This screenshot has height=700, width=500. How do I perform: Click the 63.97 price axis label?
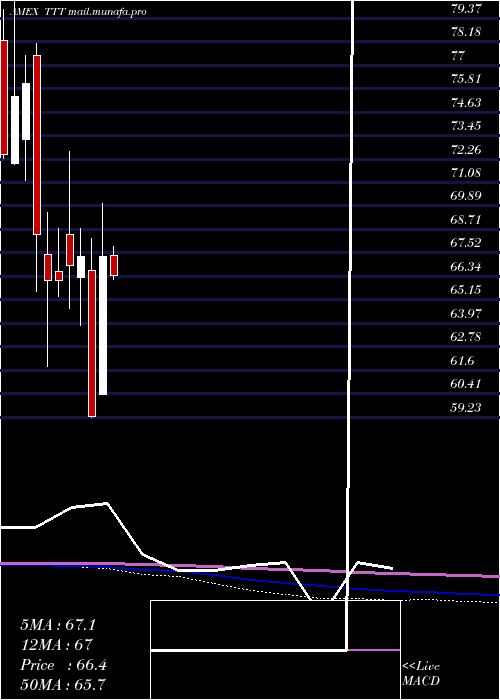[x=466, y=314]
